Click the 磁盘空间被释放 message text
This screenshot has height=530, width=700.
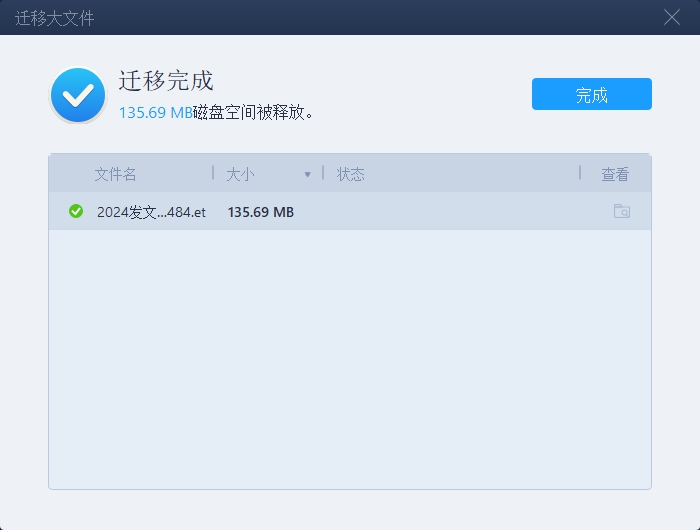[255, 113]
